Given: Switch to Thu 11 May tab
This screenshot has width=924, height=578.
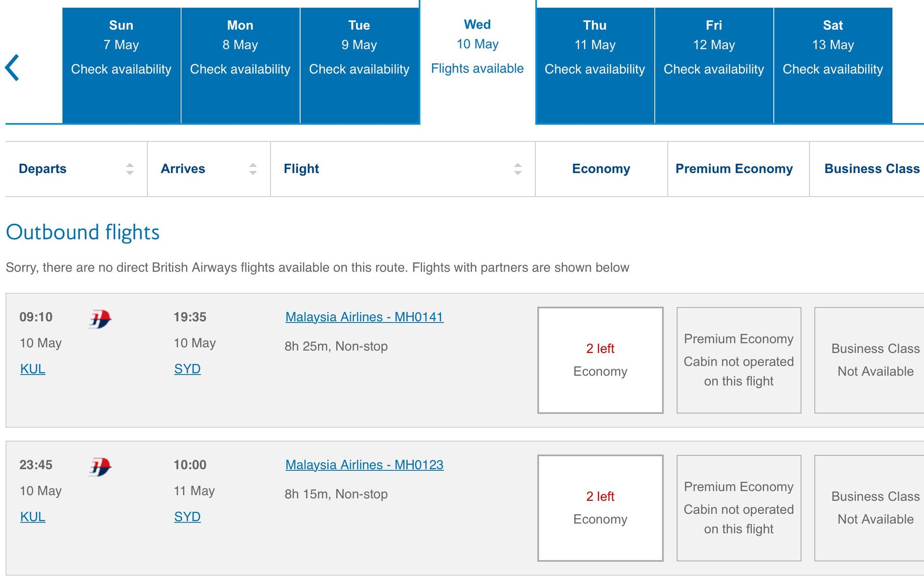Looking at the screenshot, I should (595, 65).
